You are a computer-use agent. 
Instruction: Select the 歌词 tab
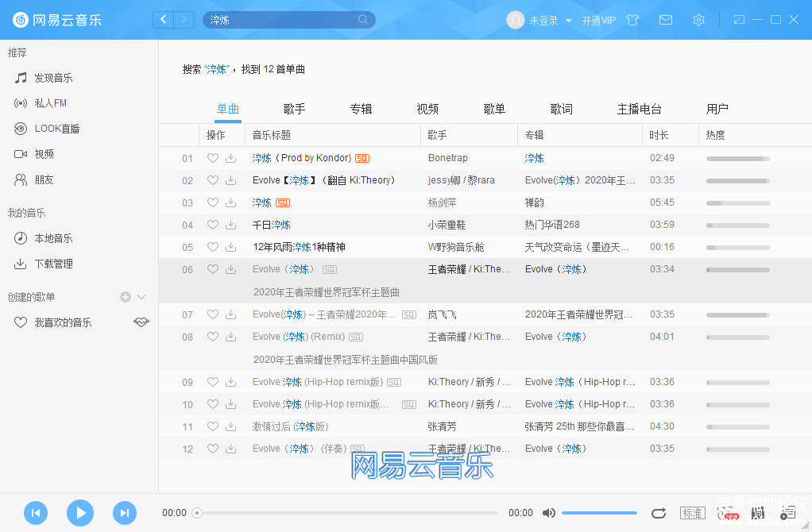coord(562,110)
